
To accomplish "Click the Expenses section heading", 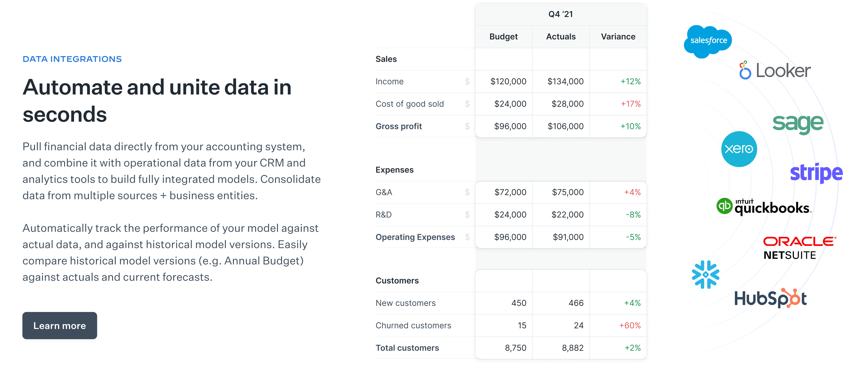I will (x=395, y=170).
